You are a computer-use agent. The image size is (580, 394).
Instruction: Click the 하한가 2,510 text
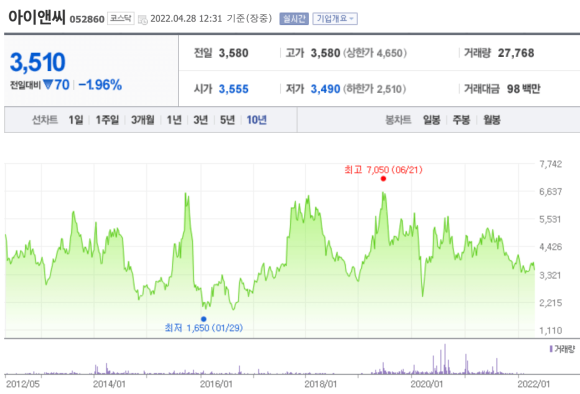click(x=374, y=89)
